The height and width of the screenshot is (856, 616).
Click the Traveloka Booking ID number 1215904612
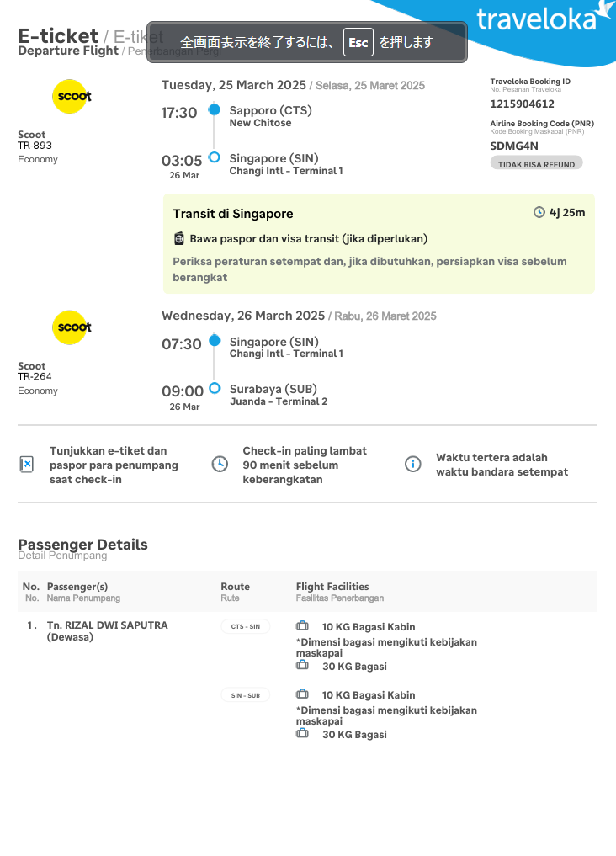(522, 104)
